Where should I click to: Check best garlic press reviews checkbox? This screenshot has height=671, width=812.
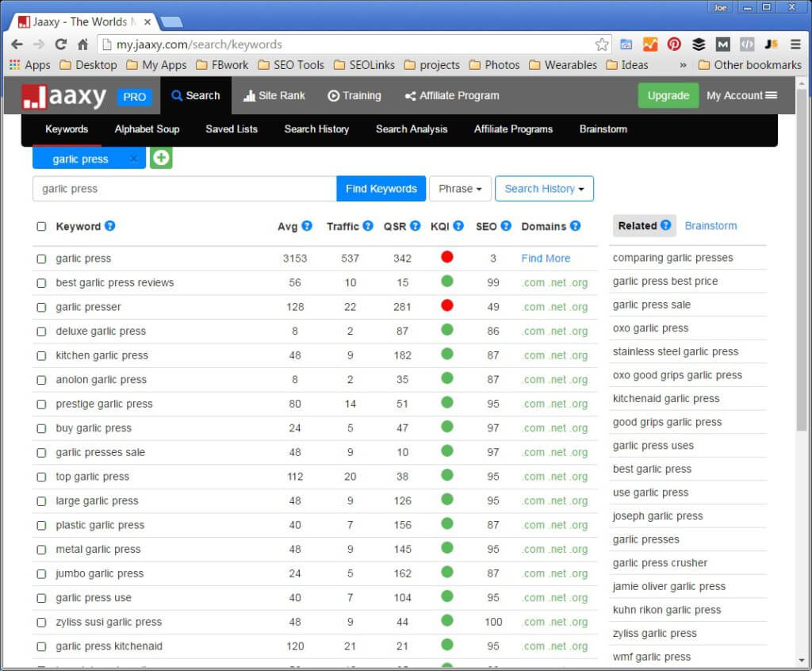(41, 283)
